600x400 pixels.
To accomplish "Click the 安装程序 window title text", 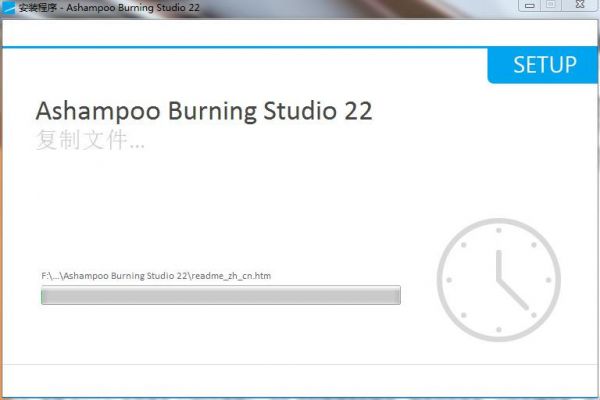I will pyautogui.click(x=38, y=7).
